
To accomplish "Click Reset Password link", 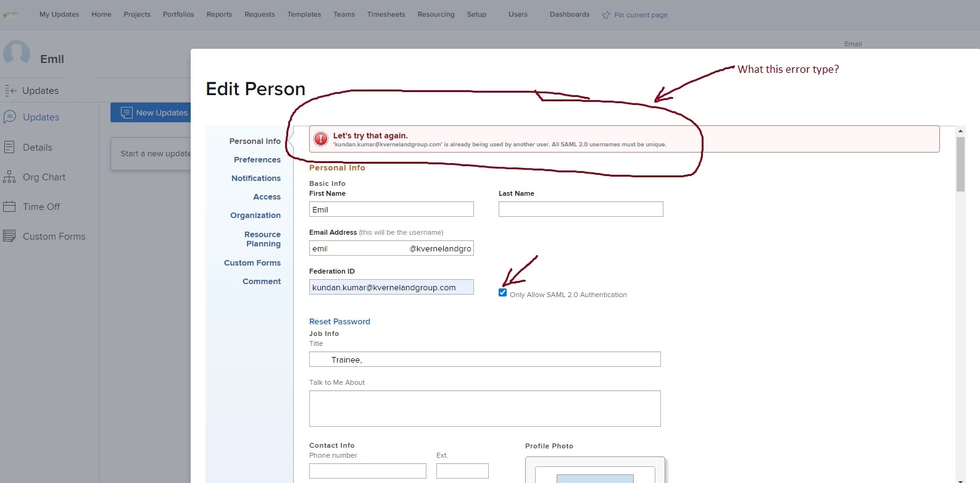I will tap(339, 321).
